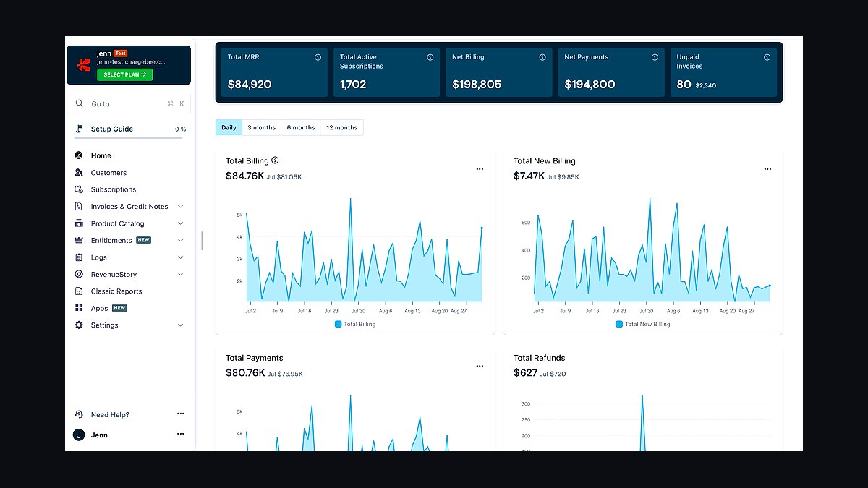Click the Invoices & Credit Notes icon
The height and width of the screenshot is (488, 868).
click(79, 206)
